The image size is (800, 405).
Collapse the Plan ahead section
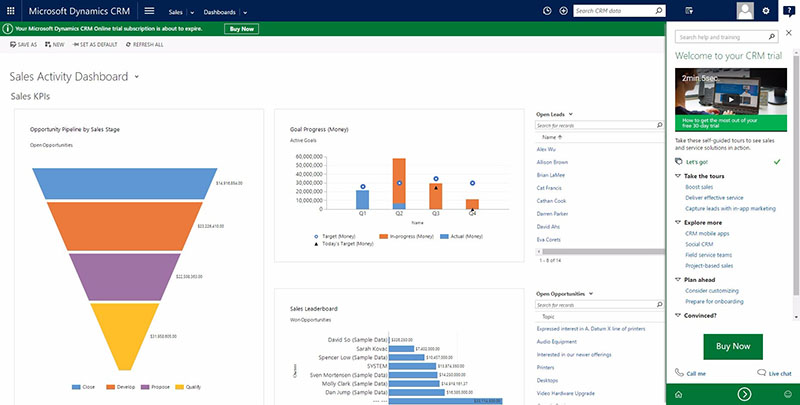coord(678,280)
